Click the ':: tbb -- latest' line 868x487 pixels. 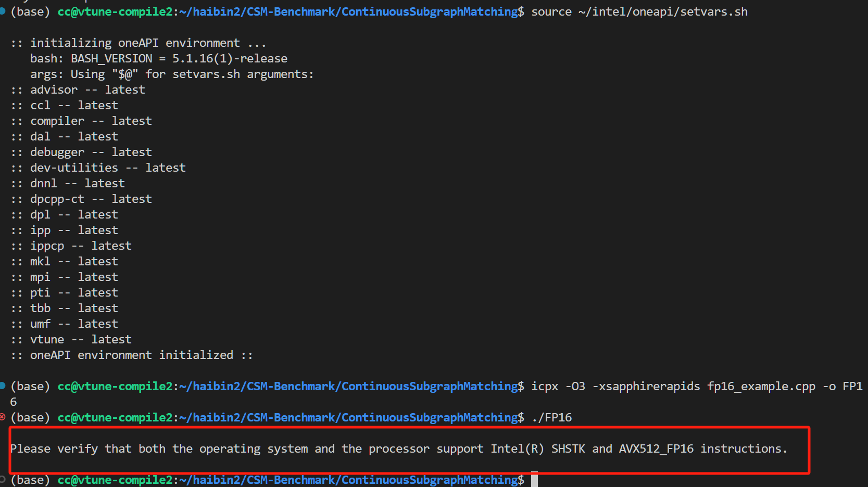click(x=64, y=308)
